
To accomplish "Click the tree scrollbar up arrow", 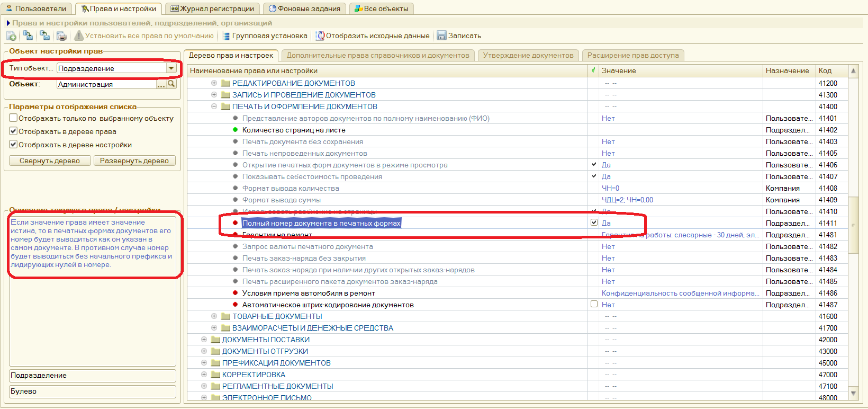I will [853, 70].
